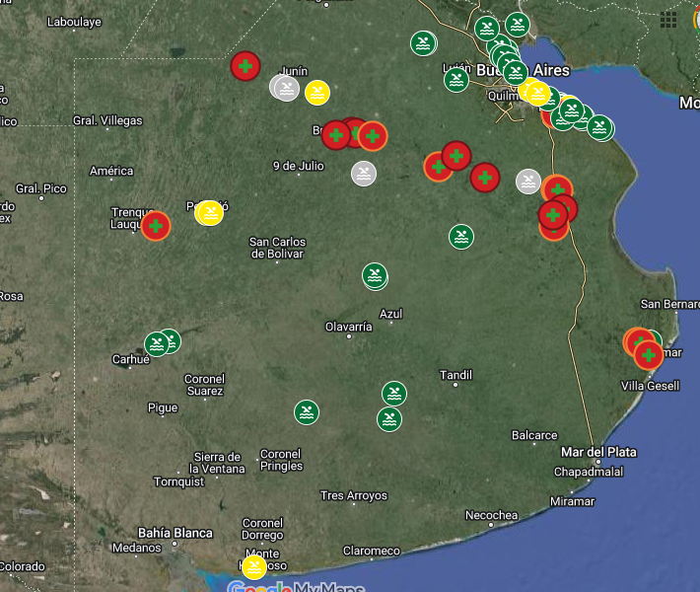The height and width of the screenshot is (592, 700).
Task: Click the Bahía Blanca city label
Action: [x=175, y=533]
